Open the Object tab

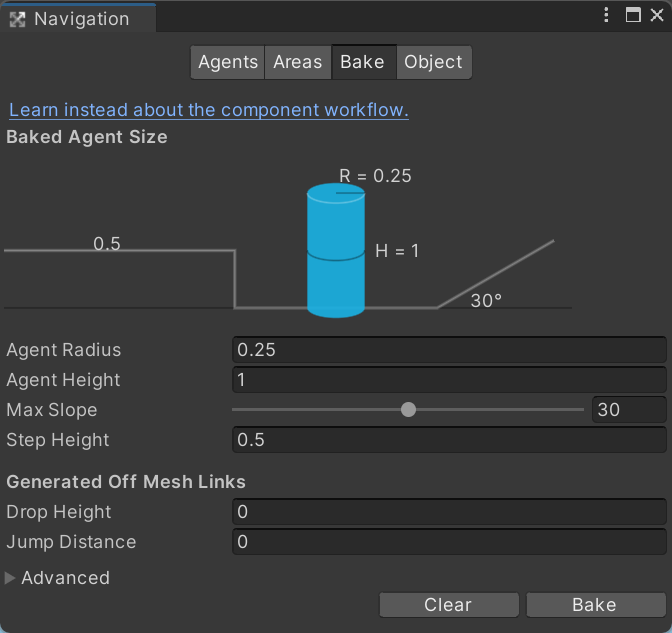tap(434, 62)
